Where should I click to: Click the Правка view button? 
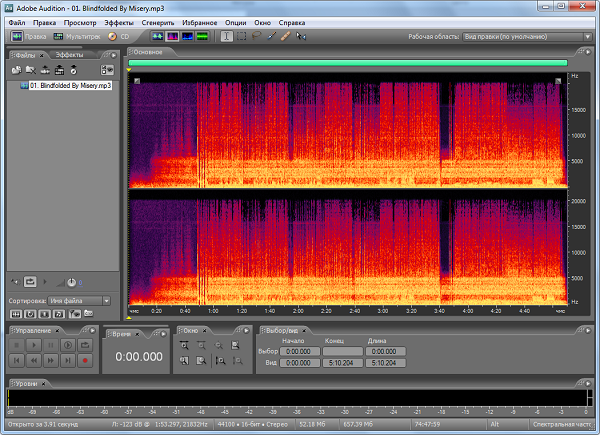pos(29,36)
